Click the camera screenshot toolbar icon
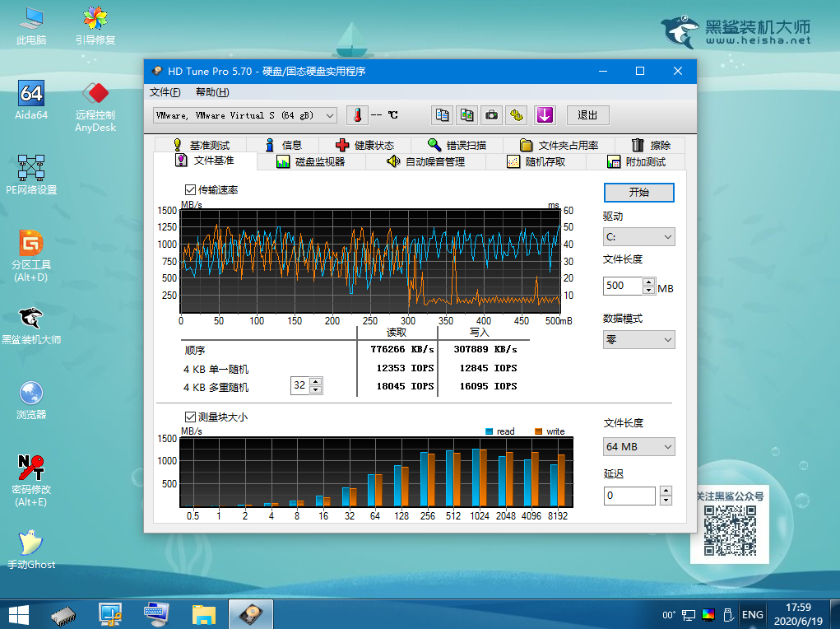840x629 pixels. click(492, 115)
